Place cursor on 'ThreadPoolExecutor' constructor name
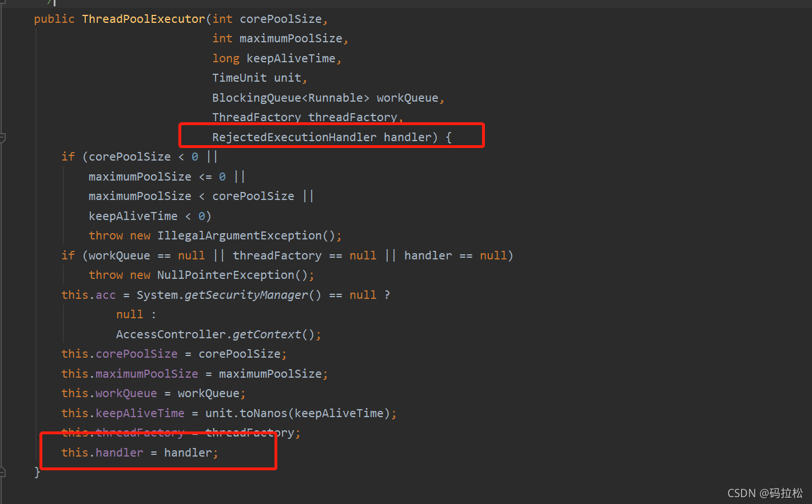Image resolution: width=812 pixels, height=504 pixels. coord(144,19)
